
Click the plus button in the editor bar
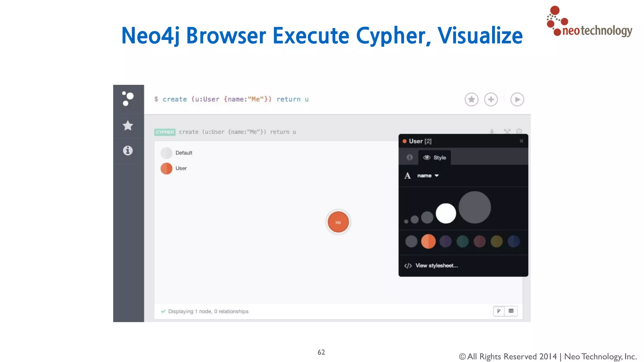(x=491, y=100)
